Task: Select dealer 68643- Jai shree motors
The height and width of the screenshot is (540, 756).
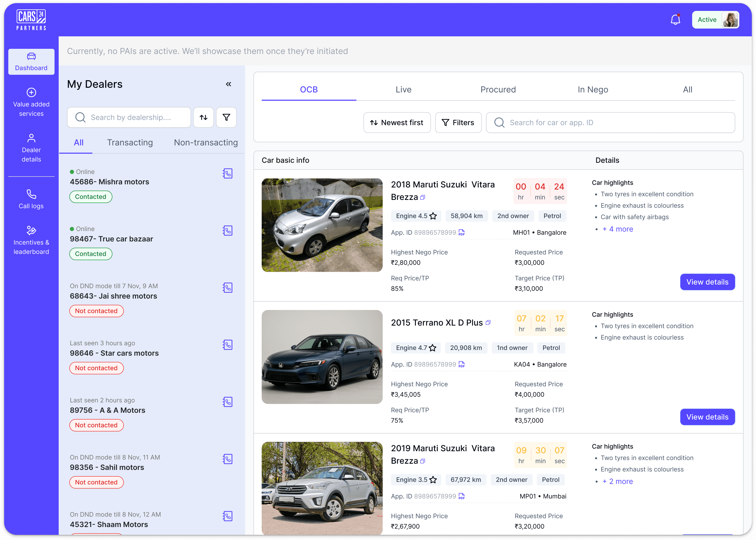Action: click(113, 296)
